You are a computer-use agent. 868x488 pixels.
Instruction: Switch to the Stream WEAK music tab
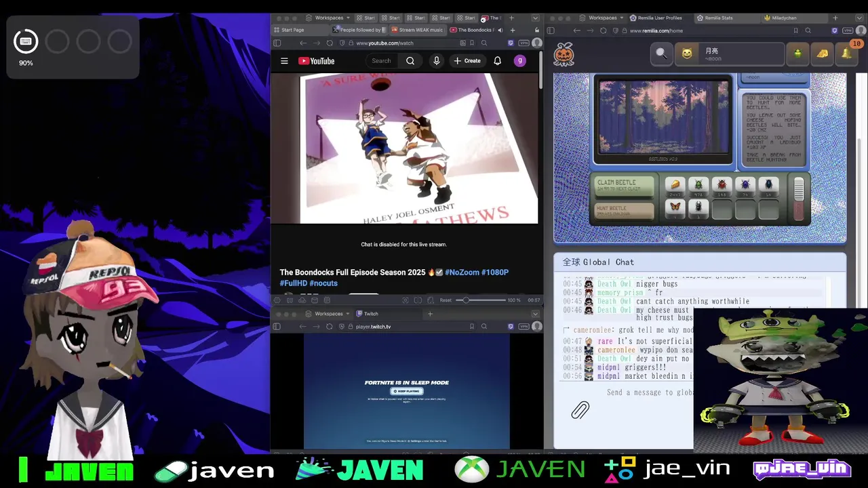pos(418,30)
